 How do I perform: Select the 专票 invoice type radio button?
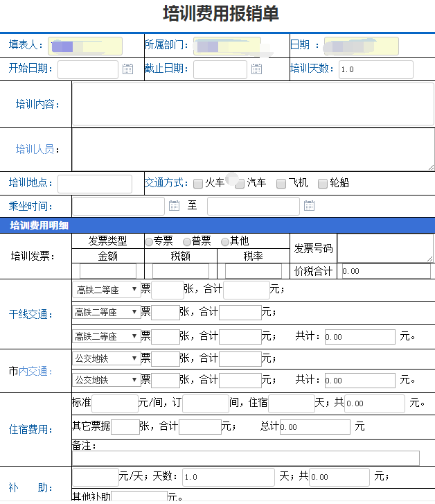(149, 242)
